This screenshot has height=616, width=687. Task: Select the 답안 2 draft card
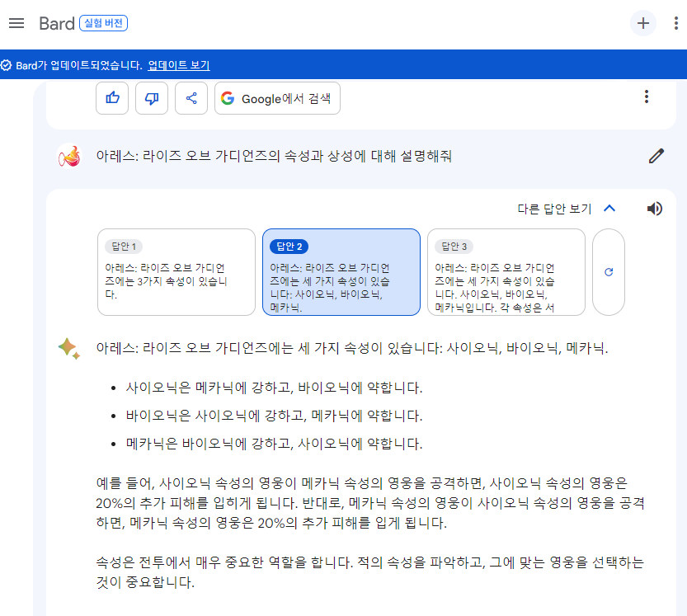[x=341, y=271]
